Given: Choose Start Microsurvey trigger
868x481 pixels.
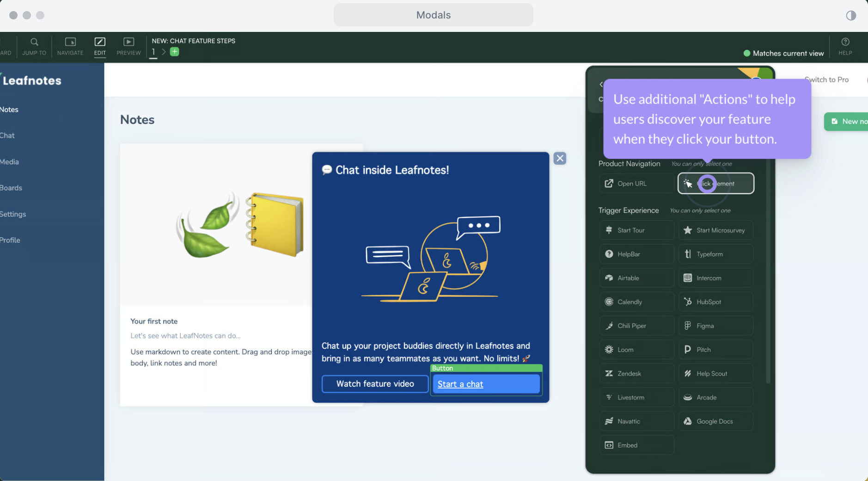Looking at the screenshot, I should 715,230.
